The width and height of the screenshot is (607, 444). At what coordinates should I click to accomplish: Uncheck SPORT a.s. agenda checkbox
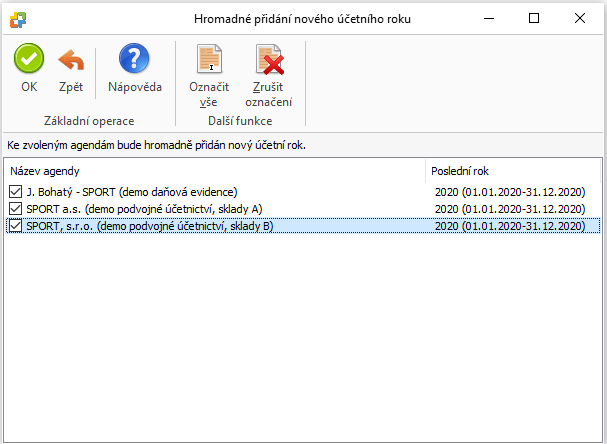click(x=15, y=209)
